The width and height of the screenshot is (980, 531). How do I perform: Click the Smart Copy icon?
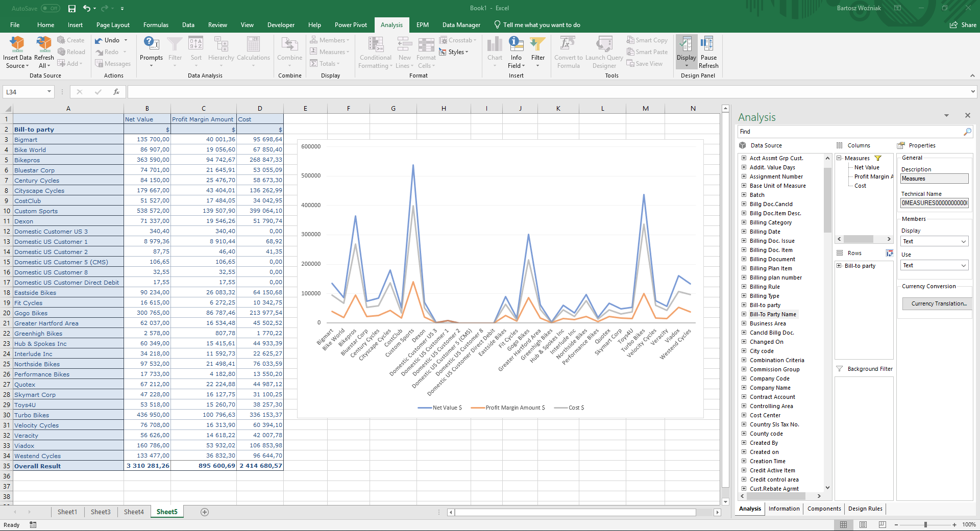(647, 40)
